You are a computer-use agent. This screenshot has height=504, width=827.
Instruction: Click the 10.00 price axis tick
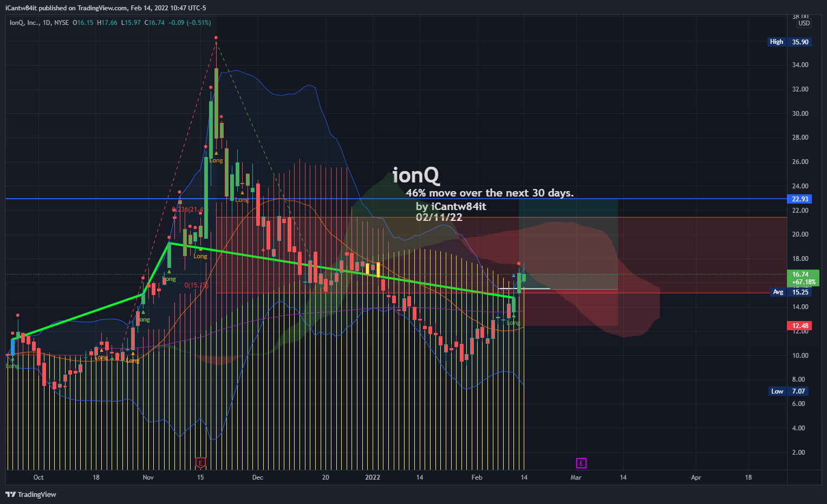[800, 356]
